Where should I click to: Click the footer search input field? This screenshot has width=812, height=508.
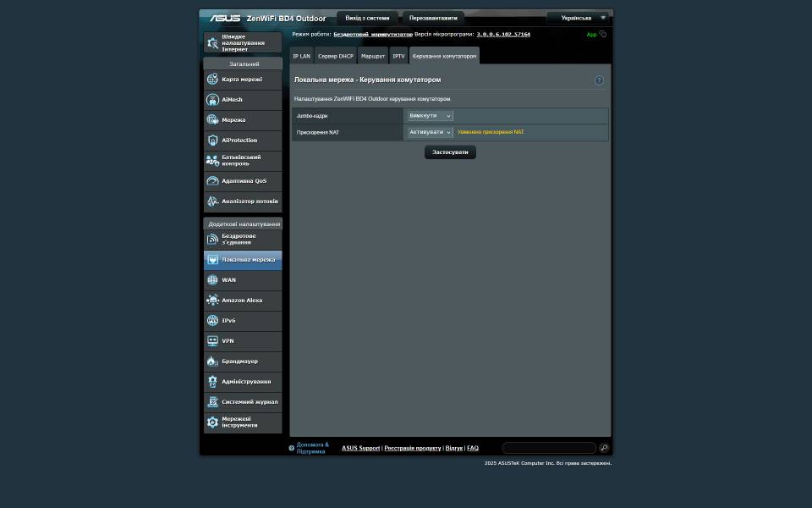coord(549,448)
